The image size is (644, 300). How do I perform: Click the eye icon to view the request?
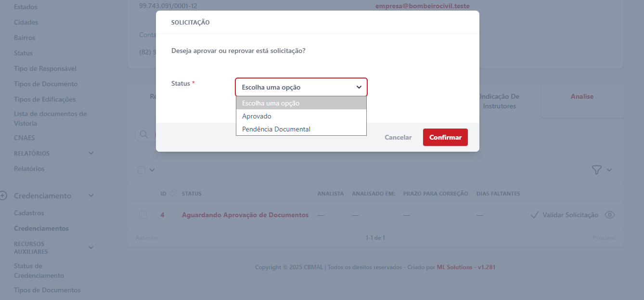coord(610,215)
